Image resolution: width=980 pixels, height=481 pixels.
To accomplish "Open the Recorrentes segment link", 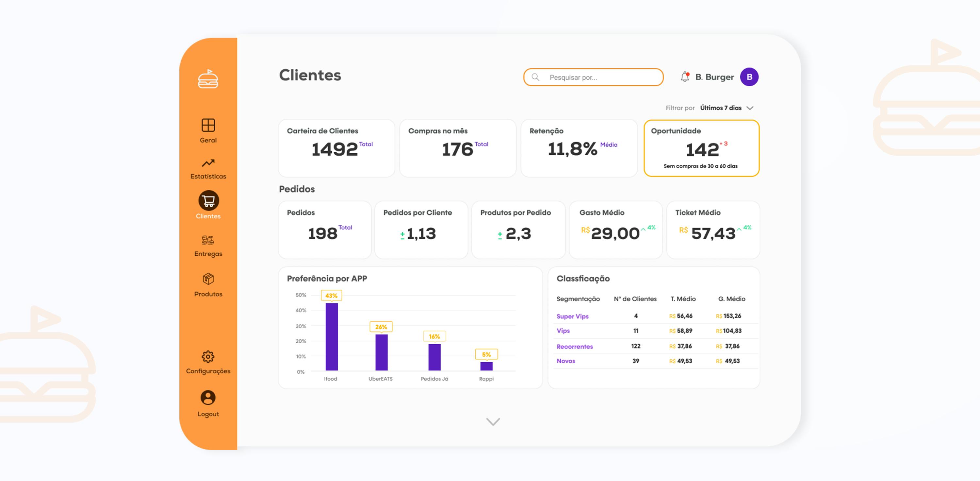I will pos(575,347).
